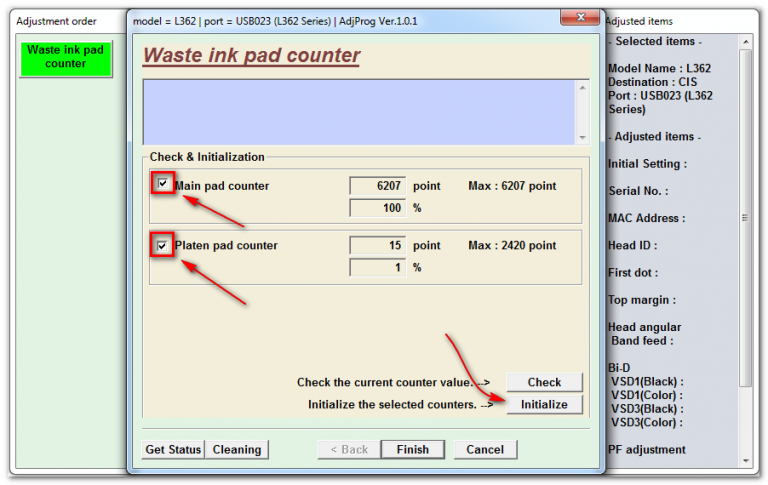Screen dimensions: 768x485
Task: Click the up arrow on the message box scrollbar
Action: (582, 88)
